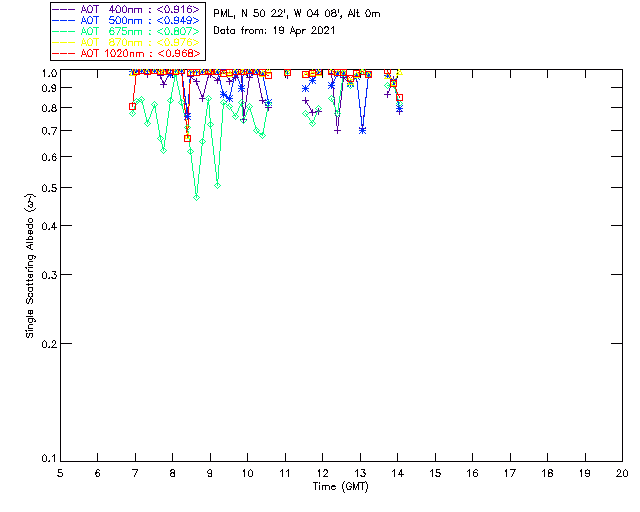
Task: Click the y-axis label 0.8
Action: [49, 108]
